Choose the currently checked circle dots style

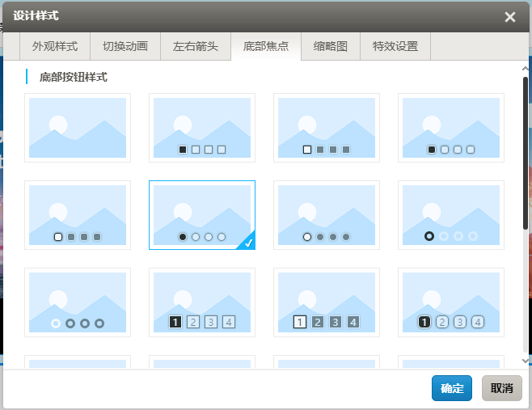[202, 215]
